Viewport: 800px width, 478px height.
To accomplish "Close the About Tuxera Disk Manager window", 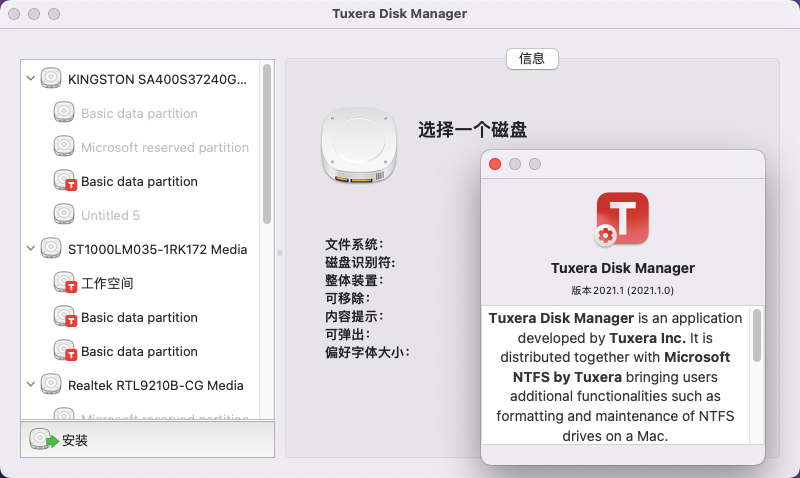I will [x=495, y=164].
